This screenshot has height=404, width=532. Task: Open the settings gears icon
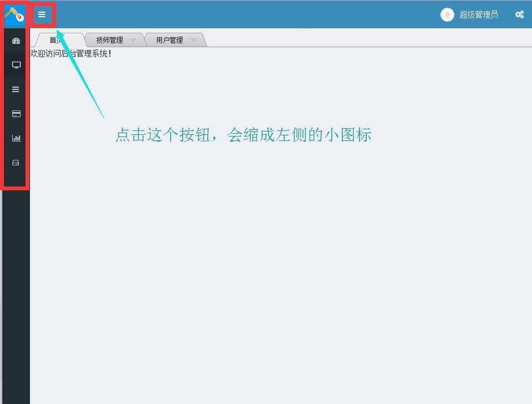click(519, 14)
